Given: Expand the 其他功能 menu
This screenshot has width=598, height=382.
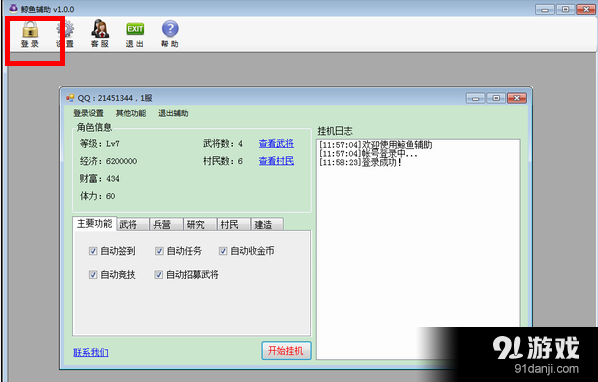Looking at the screenshot, I should tap(131, 113).
